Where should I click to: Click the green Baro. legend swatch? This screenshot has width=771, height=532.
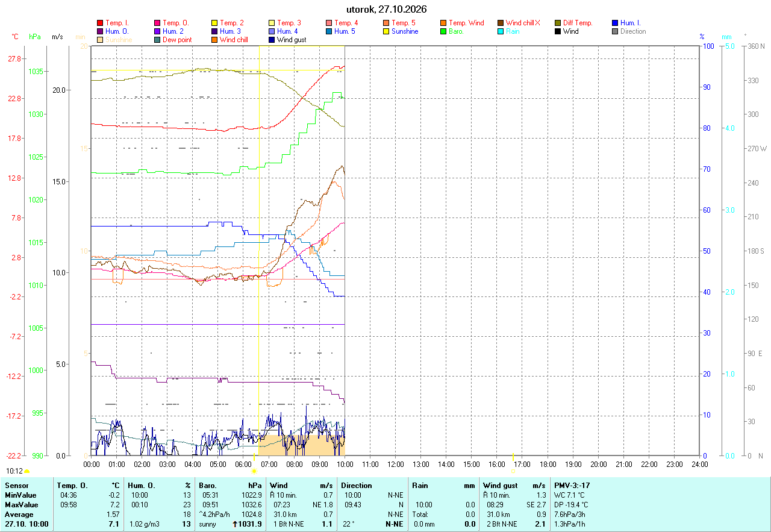[x=443, y=31]
